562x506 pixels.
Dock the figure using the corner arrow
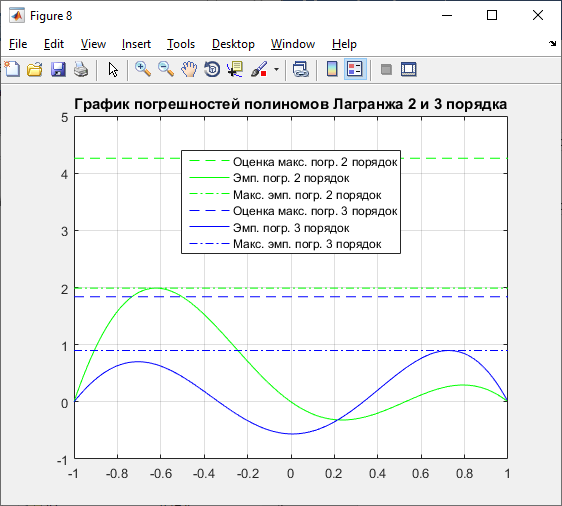(x=552, y=44)
